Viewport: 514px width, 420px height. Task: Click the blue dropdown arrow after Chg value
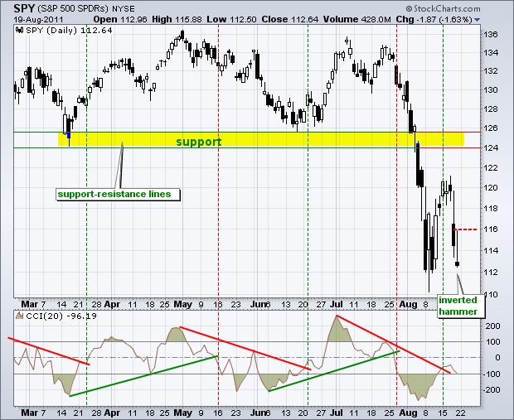(x=477, y=20)
